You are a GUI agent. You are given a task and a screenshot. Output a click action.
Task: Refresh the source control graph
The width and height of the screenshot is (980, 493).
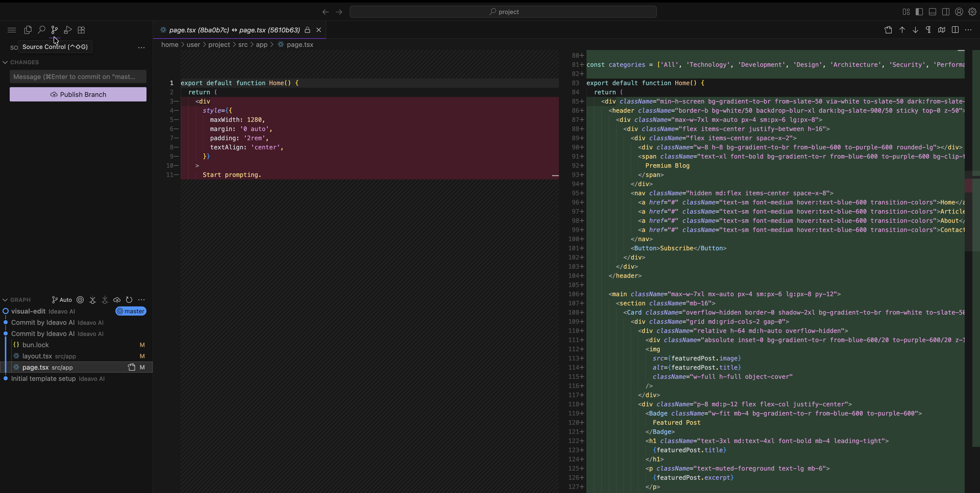click(x=129, y=300)
